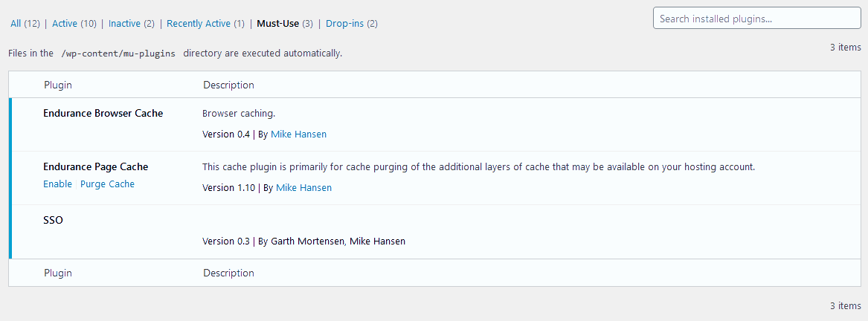Click Purge Cache under Endurance Page Cache
This screenshot has width=868, height=321.
[x=107, y=184]
